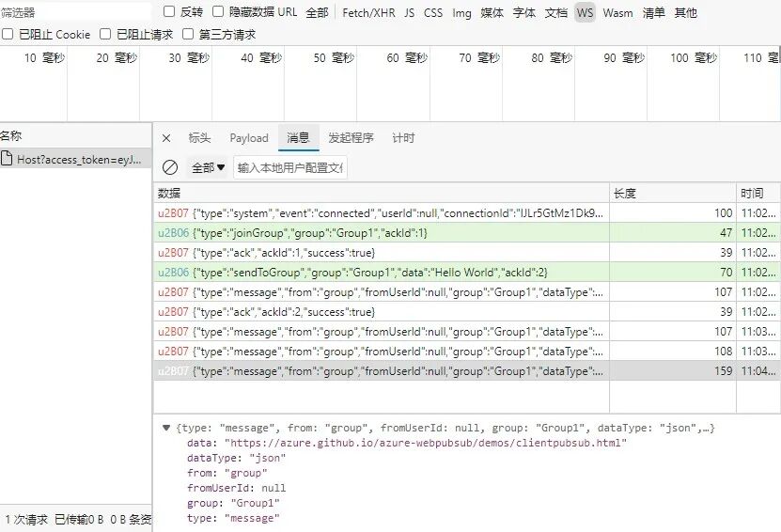Click the 100 毫秒 timeline marker
This screenshot has height=532, width=781.
coord(694,57)
